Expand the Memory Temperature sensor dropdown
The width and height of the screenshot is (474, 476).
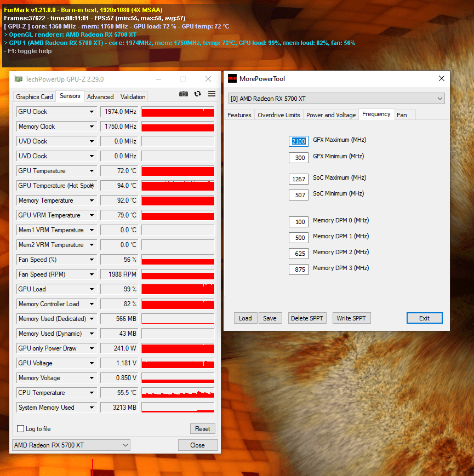pos(92,200)
